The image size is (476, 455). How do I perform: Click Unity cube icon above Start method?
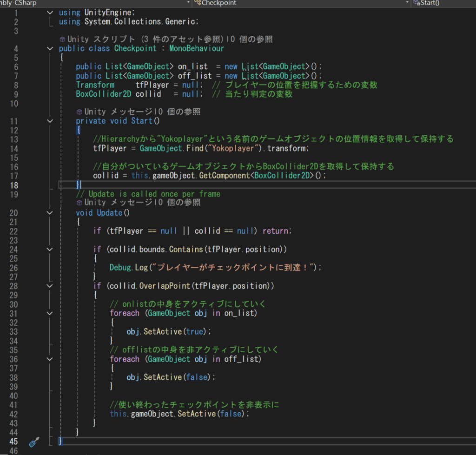coord(79,112)
